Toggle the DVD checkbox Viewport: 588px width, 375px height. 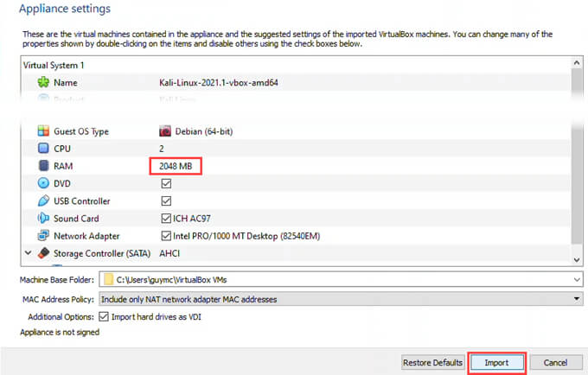(x=166, y=183)
